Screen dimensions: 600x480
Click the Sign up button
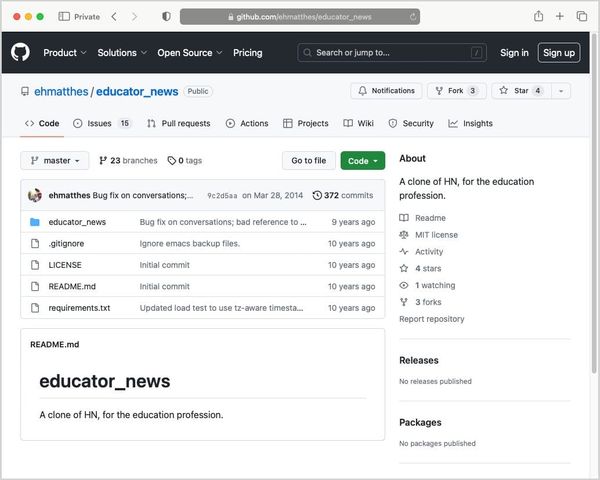[x=559, y=52]
